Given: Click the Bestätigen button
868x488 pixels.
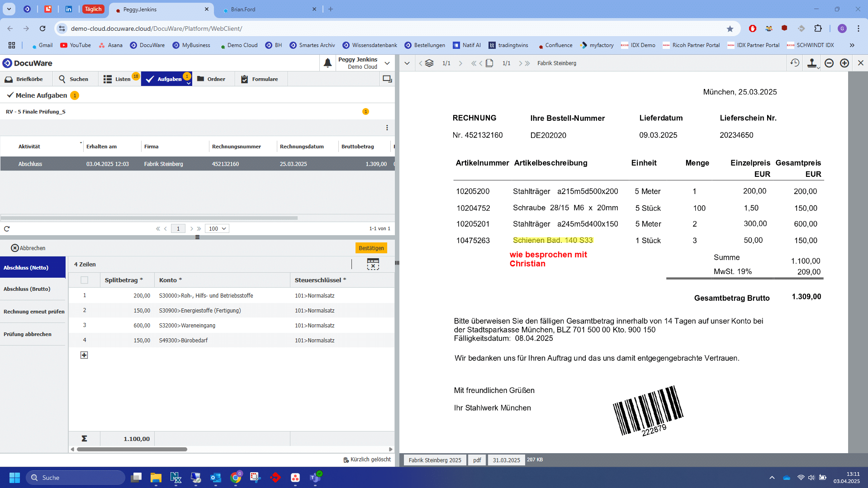Looking at the screenshot, I should 371,248.
